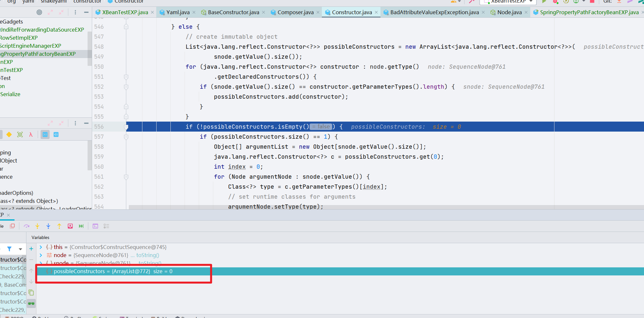Click the yellow Step Into arrow
Screen dimensions: 644x318
tap(37, 226)
